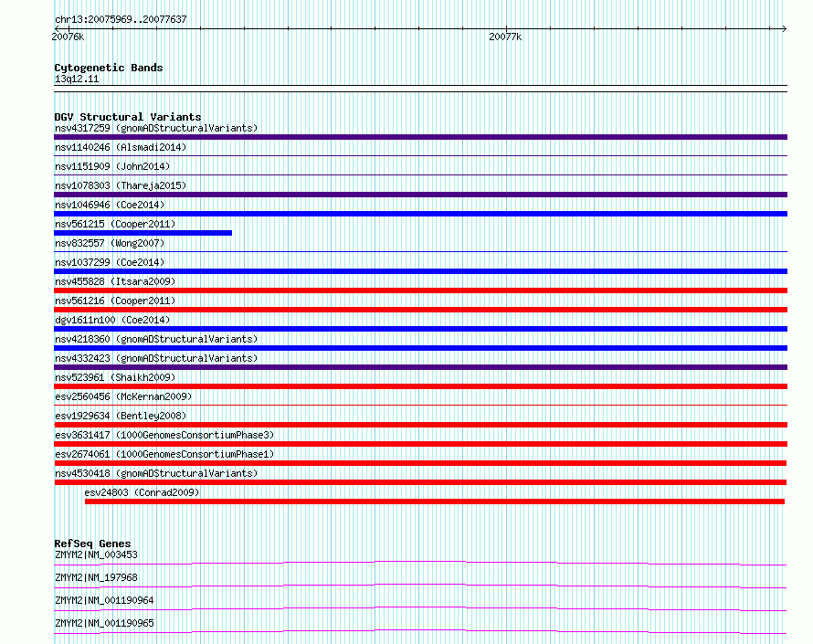Click the 20076k ruler tick label
Image resolution: width=813 pixels, height=644 pixels.
pos(68,37)
